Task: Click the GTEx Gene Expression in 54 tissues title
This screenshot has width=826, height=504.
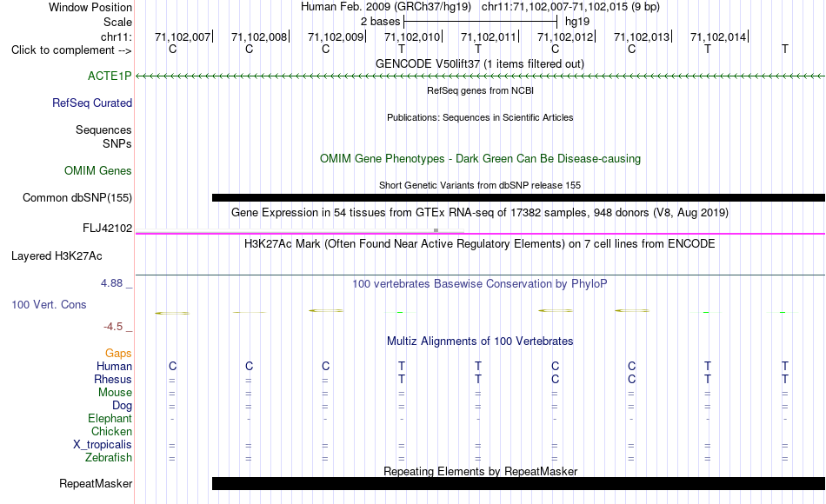Action: pyautogui.click(x=480, y=213)
